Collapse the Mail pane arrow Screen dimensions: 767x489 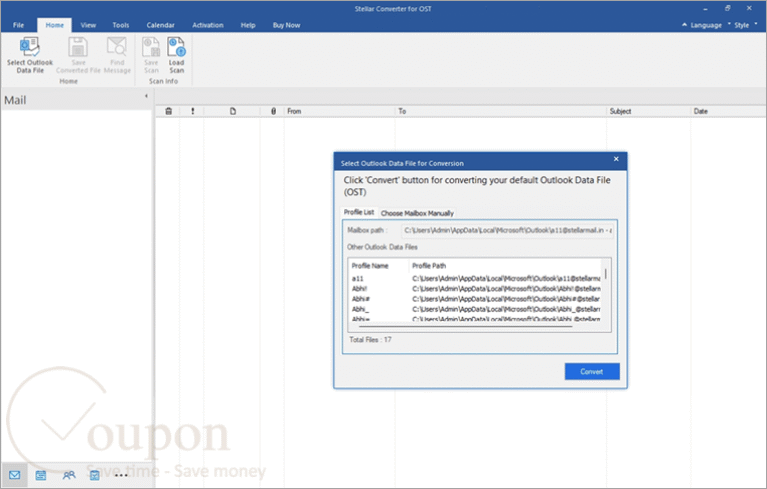pos(146,96)
